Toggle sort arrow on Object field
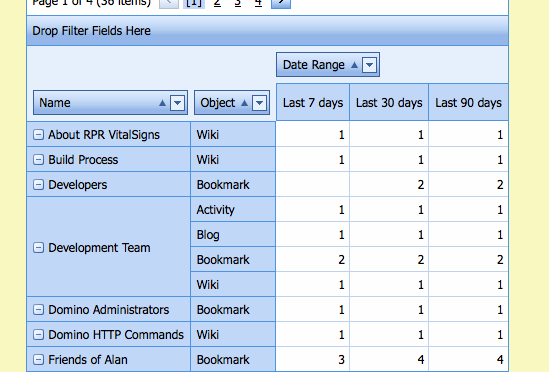Screen dimensions: 549x372 click(x=244, y=103)
